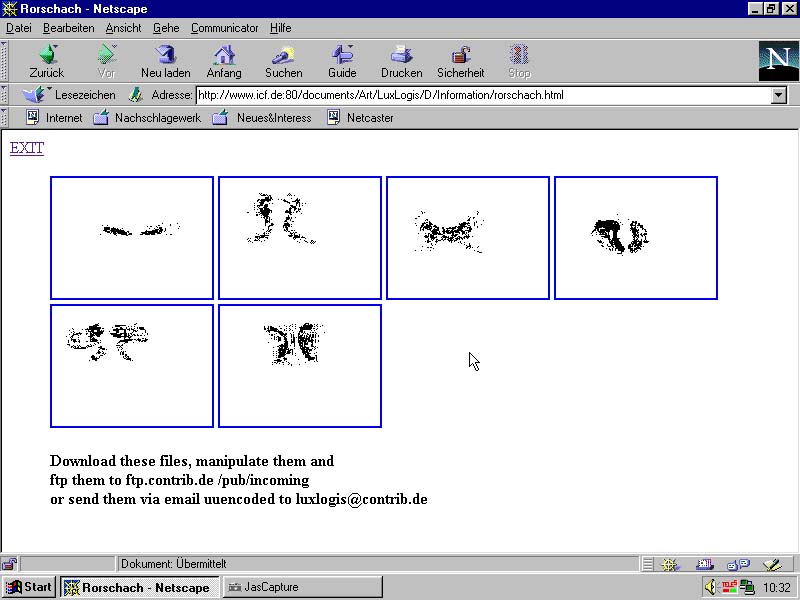Click into the Adresse URL field

coord(484,95)
